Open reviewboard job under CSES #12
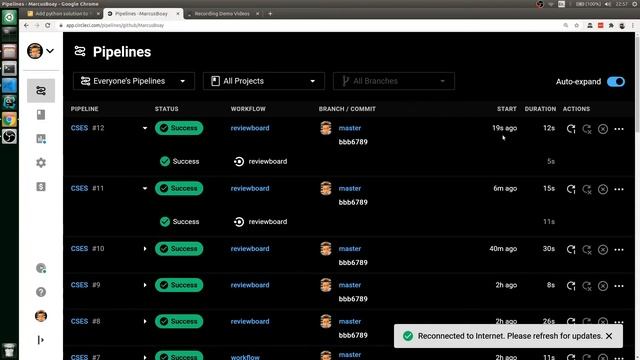Image resolution: width=640 pixels, height=360 pixels. 268,161
